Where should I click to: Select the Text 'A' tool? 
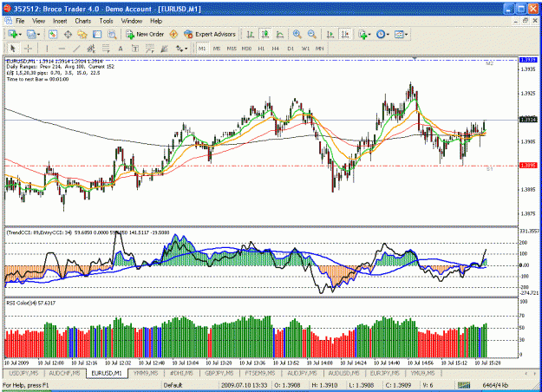[121, 49]
